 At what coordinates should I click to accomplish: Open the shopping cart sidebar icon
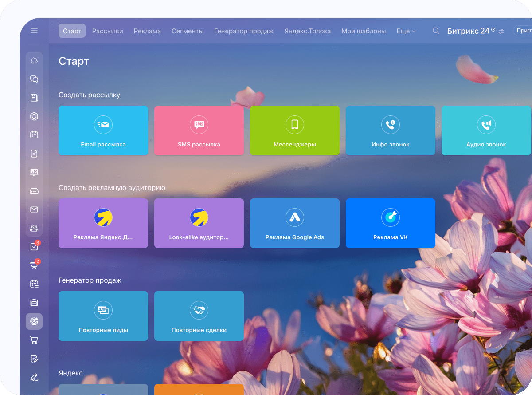click(x=34, y=340)
